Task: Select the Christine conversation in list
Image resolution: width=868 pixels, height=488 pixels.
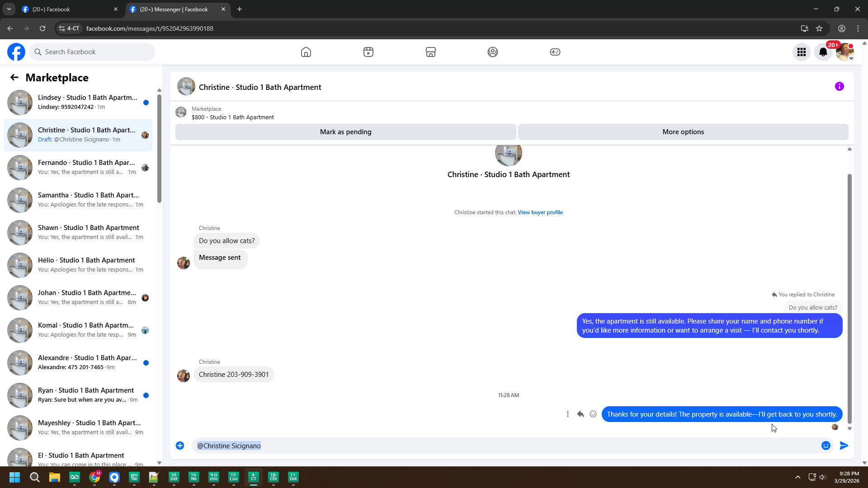Action: coord(78,135)
